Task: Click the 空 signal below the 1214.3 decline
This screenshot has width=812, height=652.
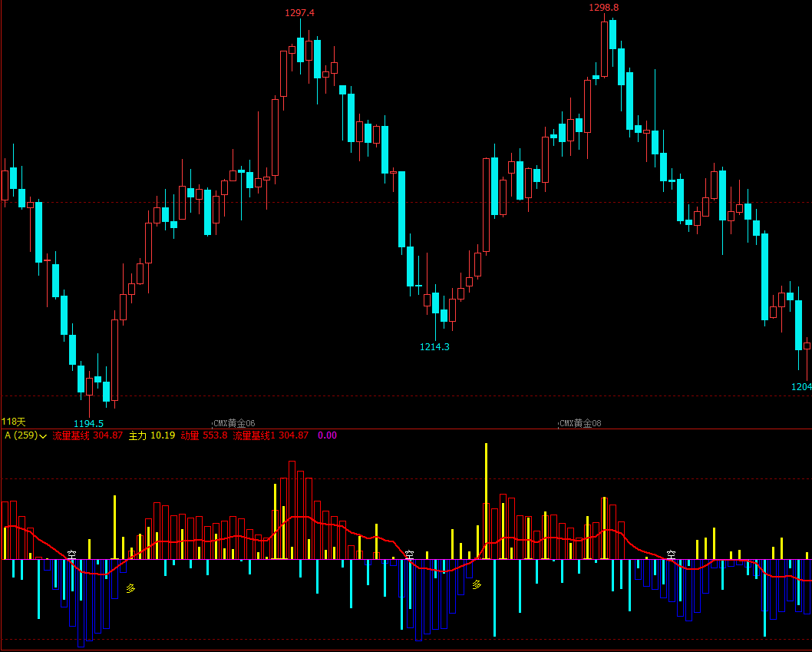Action: 409,554
